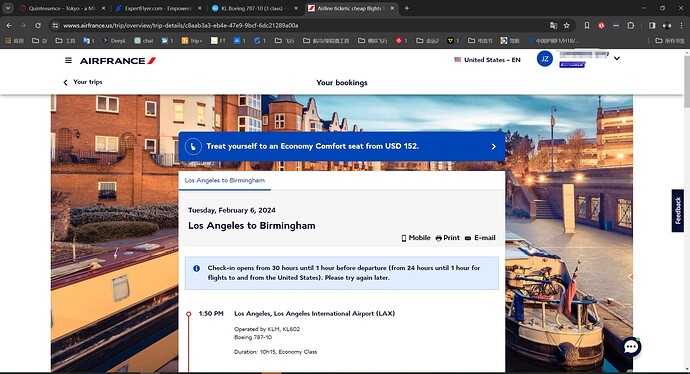
Task: Print the booking details
Action: tap(448, 238)
